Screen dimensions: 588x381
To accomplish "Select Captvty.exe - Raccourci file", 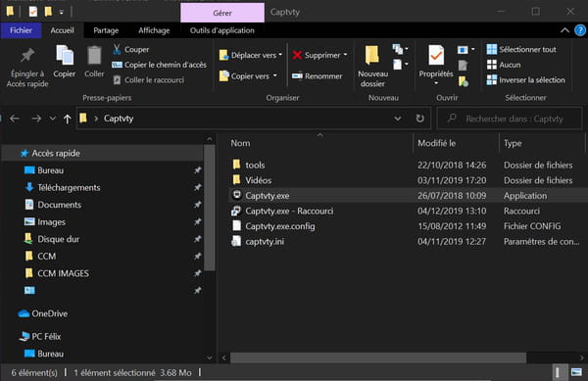I will (289, 211).
